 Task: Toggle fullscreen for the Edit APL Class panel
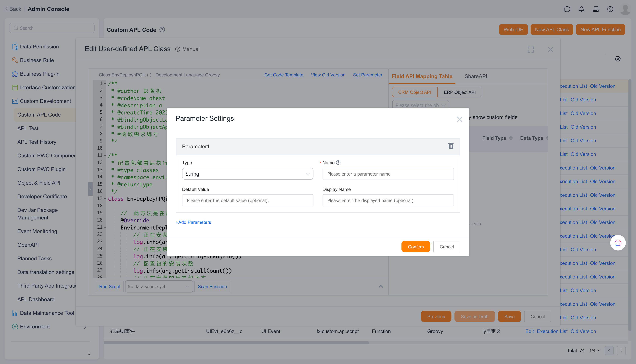pos(531,50)
